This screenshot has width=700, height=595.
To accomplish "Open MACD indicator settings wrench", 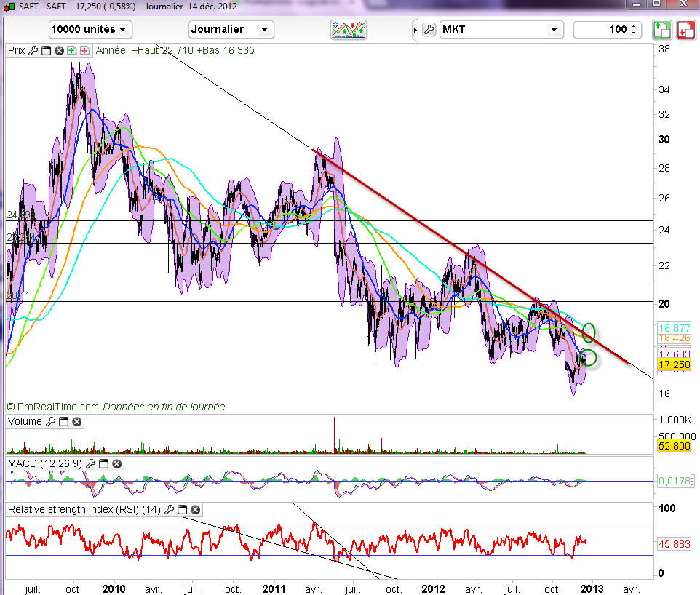I will point(90,463).
